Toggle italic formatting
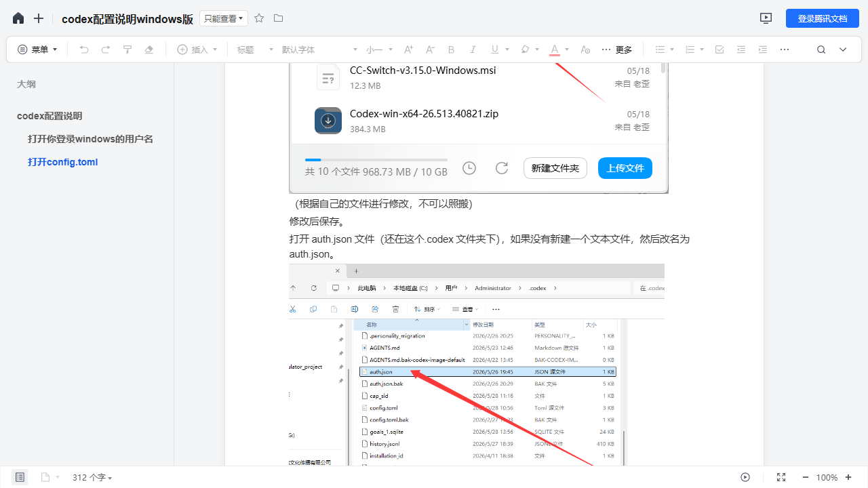Screen dimensions: 868x488 coord(473,49)
